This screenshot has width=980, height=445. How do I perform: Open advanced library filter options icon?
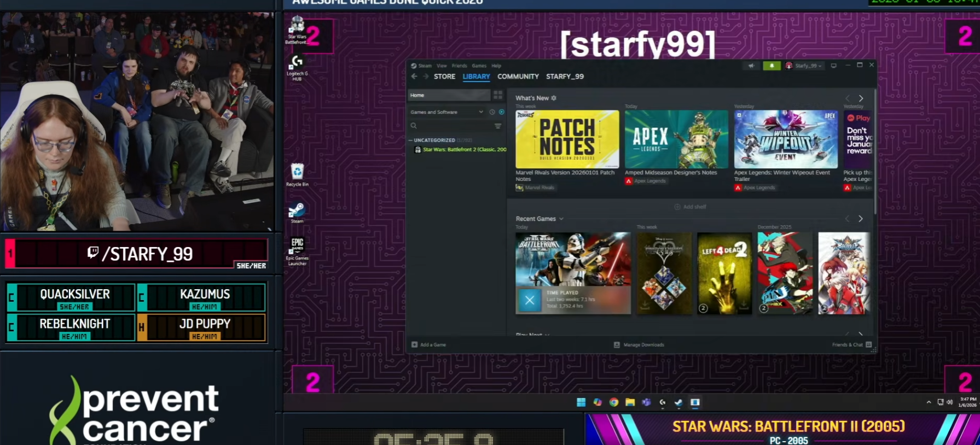point(498,126)
